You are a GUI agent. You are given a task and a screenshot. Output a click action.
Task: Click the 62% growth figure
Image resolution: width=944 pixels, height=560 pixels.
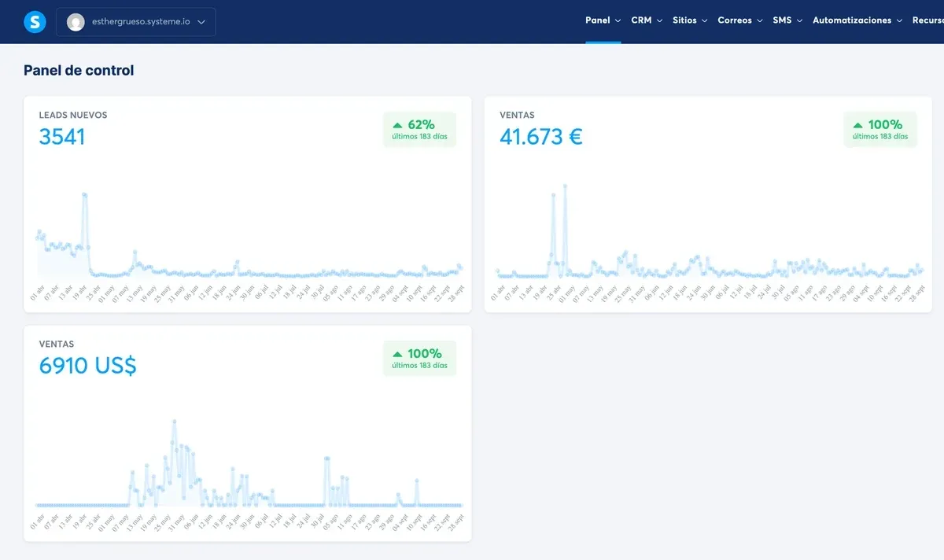(x=421, y=124)
